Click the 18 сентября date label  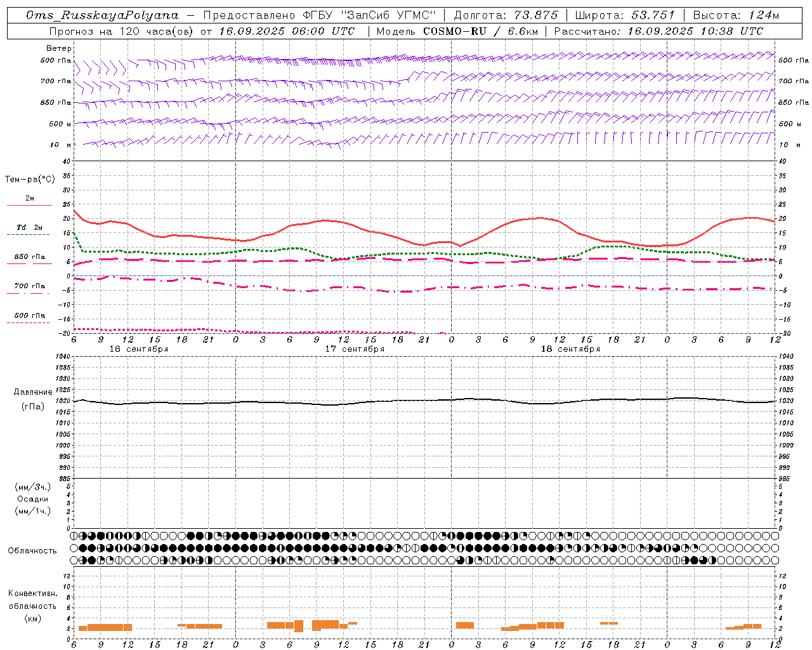[x=570, y=349]
